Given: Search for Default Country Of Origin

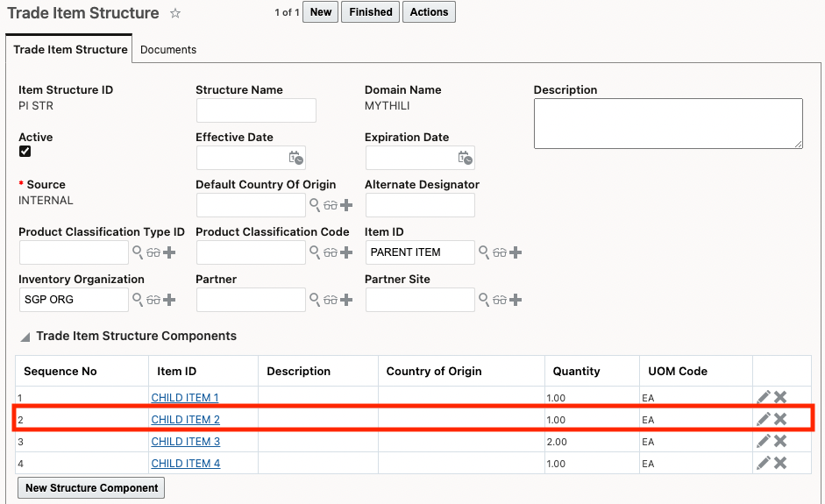Looking at the screenshot, I should (x=315, y=205).
